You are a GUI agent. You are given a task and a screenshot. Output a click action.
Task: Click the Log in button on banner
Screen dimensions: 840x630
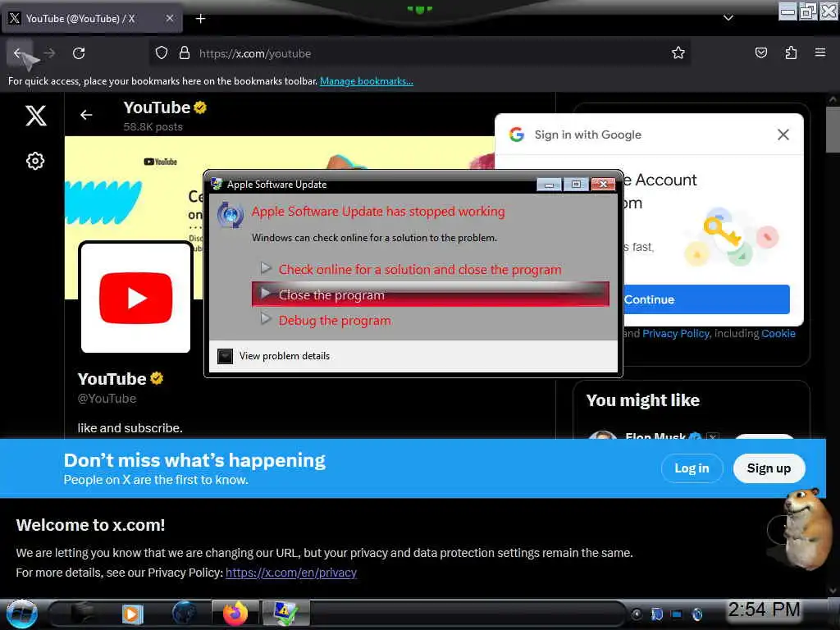coord(692,468)
